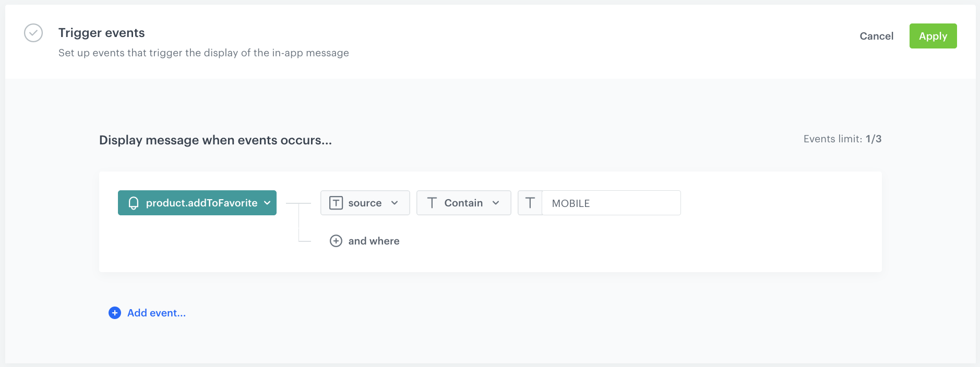Cancel the trigger events setup
Screen dimensions: 980x367
click(876, 36)
